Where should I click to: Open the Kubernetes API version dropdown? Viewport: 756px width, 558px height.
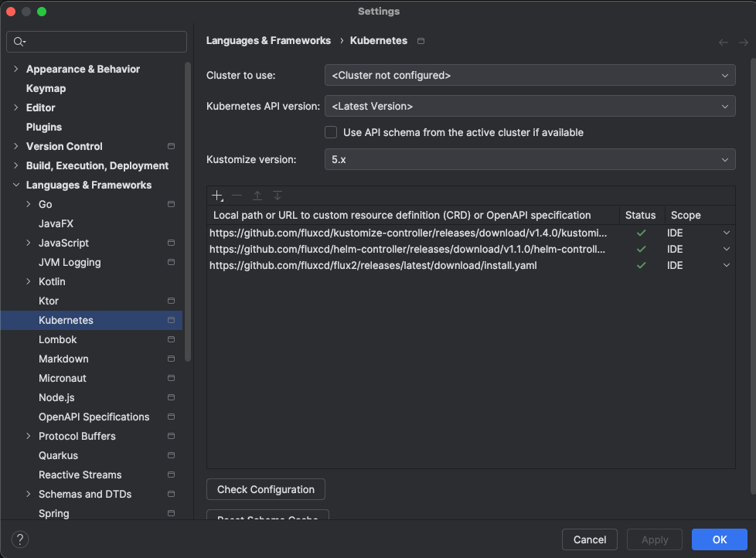[530, 107]
